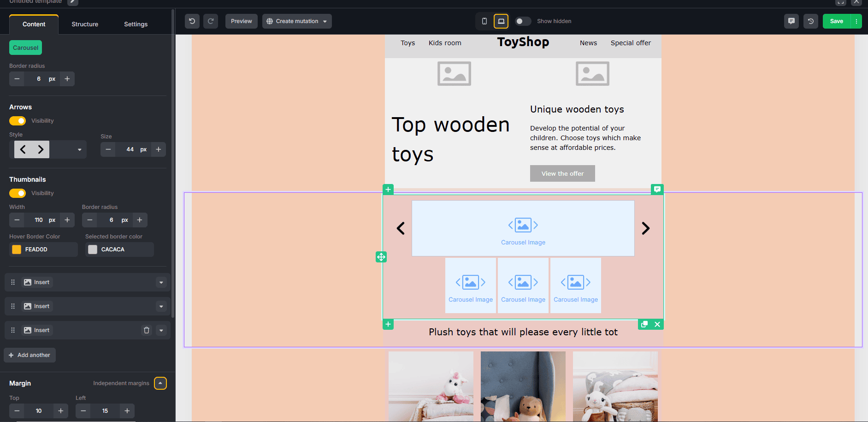This screenshot has height=422, width=868.
Task: Increase thumbnail border radius
Action: click(x=140, y=220)
